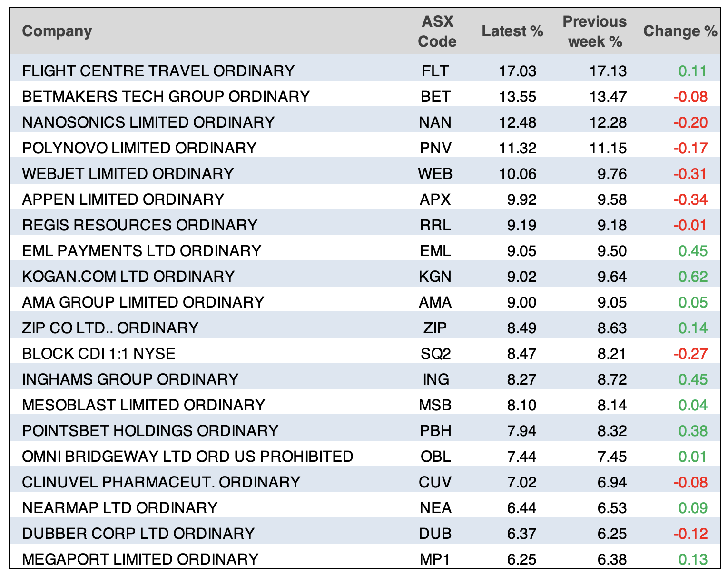Click APPEN's change value -0.34
The height and width of the screenshot is (576, 728).
click(x=690, y=199)
